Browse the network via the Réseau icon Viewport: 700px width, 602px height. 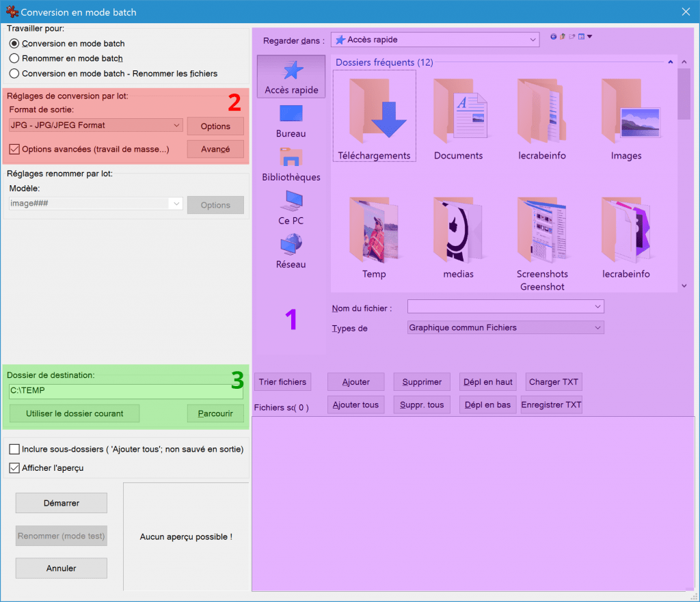coord(290,253)
